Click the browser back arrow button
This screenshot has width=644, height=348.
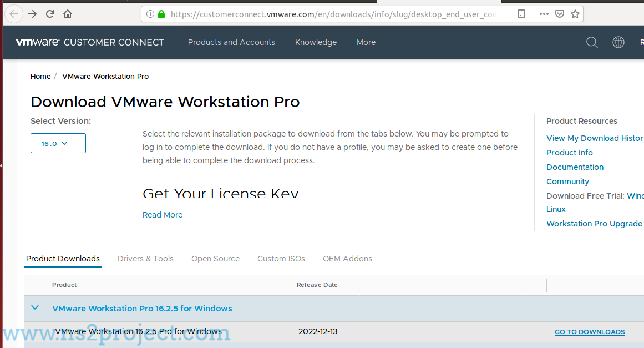(x=14, y=14)
